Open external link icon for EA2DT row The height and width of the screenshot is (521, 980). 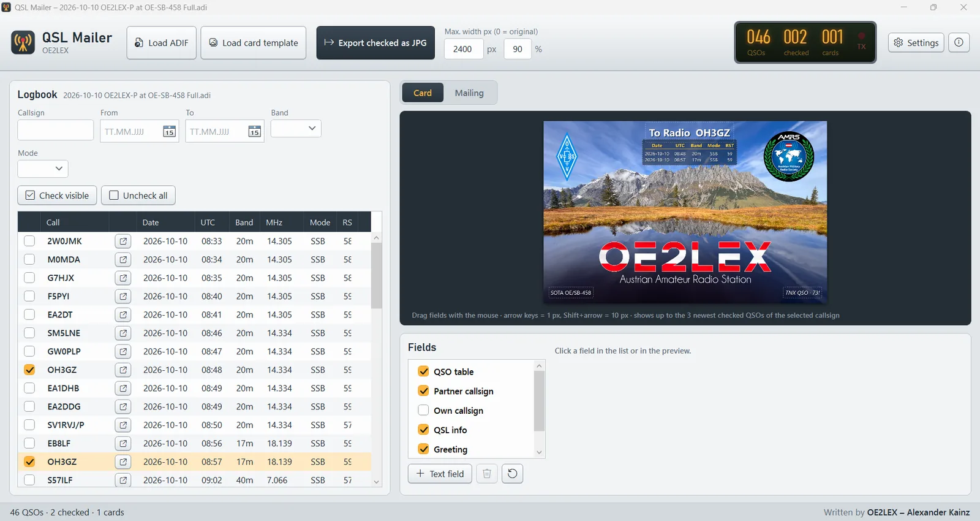point(123,315)
